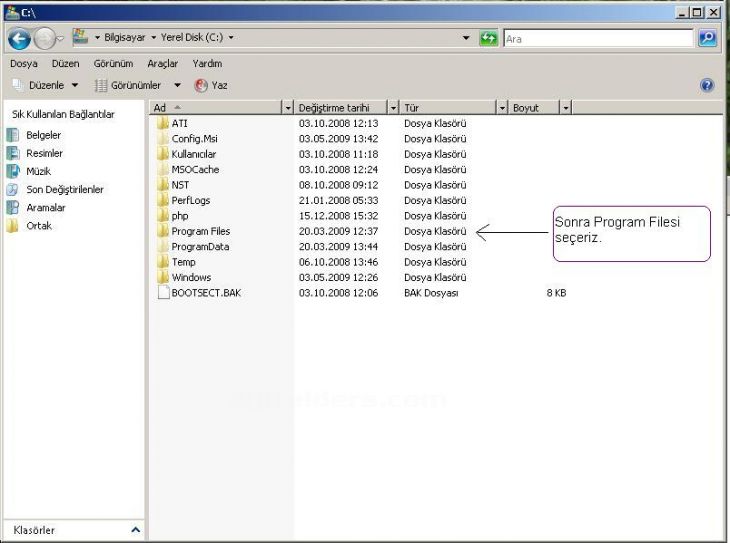Open Müzik favorite link

coord(38,171)
